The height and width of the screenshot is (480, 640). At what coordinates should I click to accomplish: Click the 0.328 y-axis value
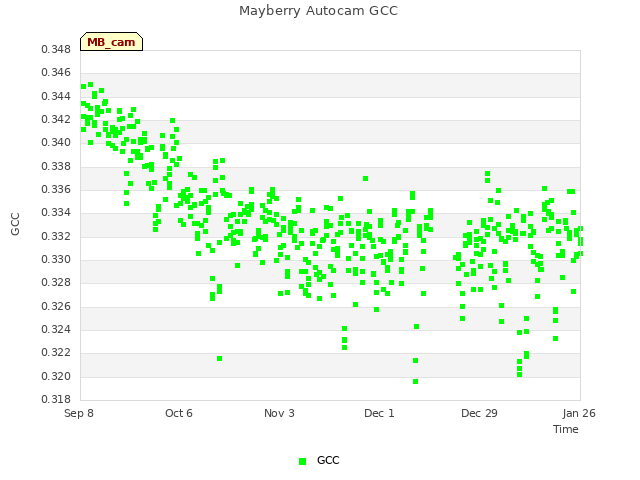[56, 282]
